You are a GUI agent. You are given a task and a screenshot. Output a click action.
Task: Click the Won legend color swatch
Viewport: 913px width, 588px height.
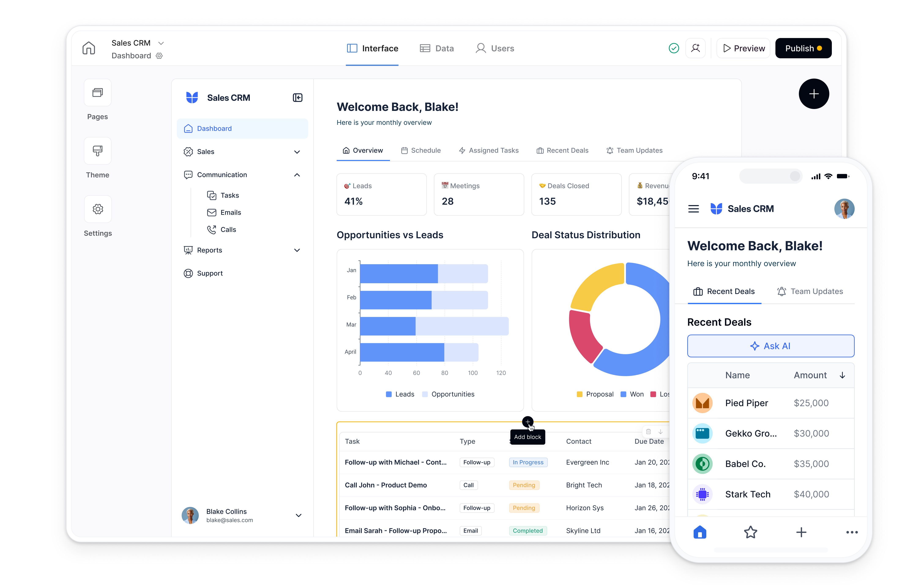623,394
